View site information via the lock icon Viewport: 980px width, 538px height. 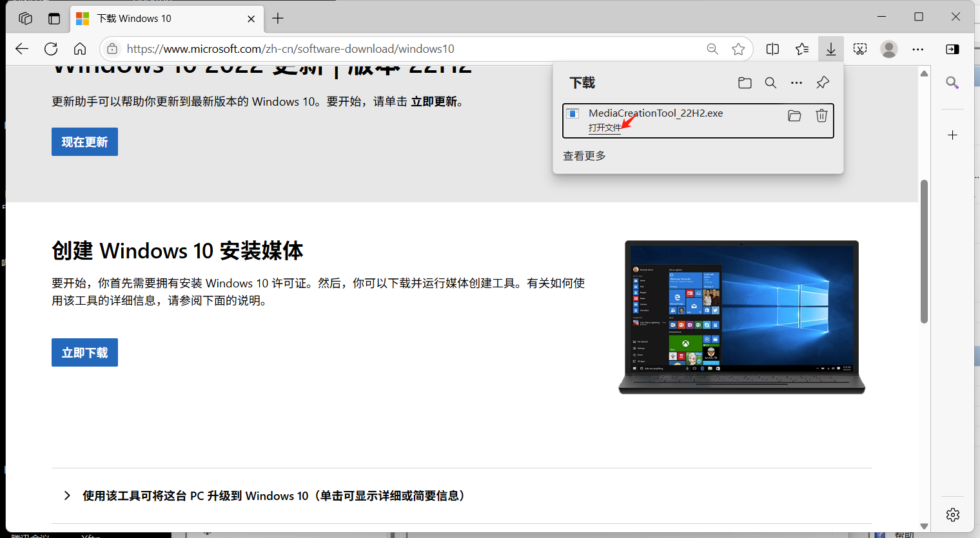112,49
